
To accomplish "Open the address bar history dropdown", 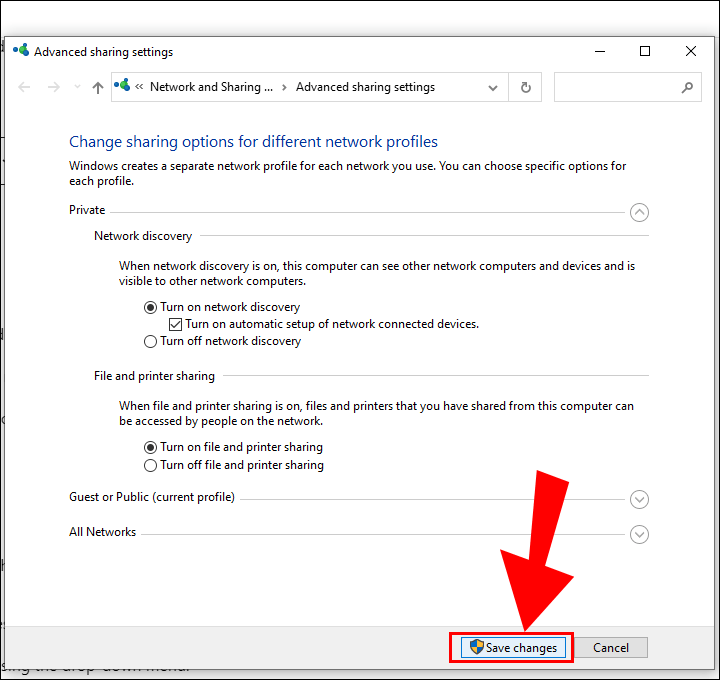I will coord(493,87).
